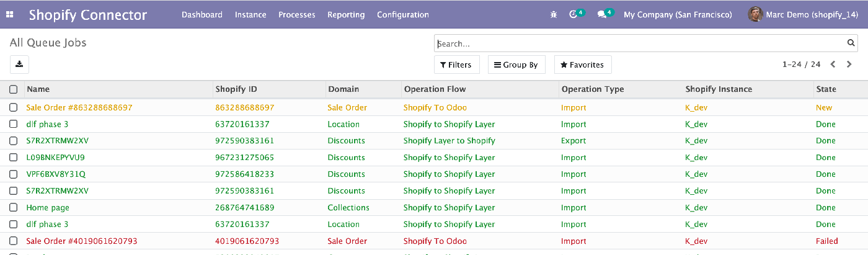This screenshot has width=868, height=255.
Task: Toggle the select-all header checkbox
Action: click(x=13, y=89)
